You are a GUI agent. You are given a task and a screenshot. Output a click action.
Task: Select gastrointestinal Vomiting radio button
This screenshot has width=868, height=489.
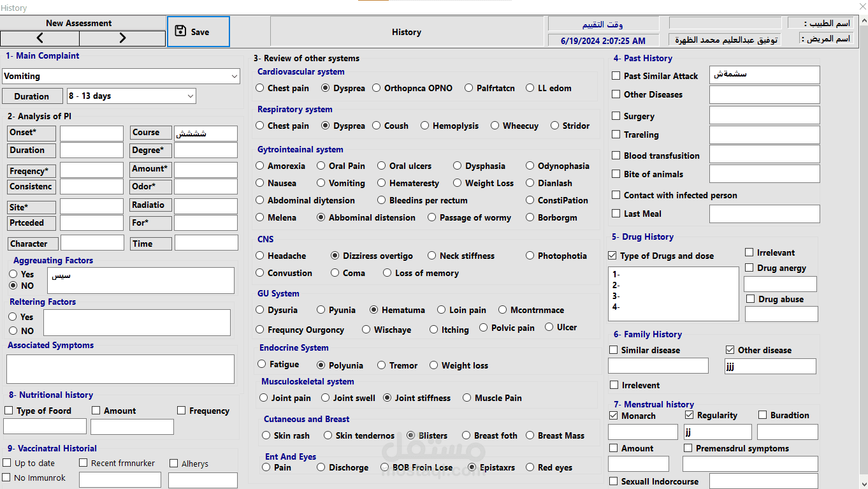321,183
